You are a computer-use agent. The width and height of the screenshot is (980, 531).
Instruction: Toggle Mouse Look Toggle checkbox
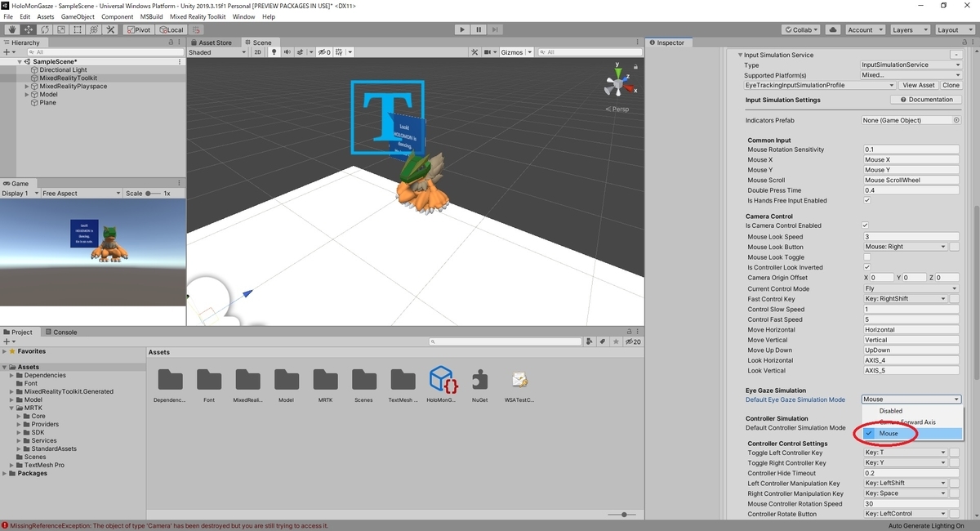coord(866,257)
